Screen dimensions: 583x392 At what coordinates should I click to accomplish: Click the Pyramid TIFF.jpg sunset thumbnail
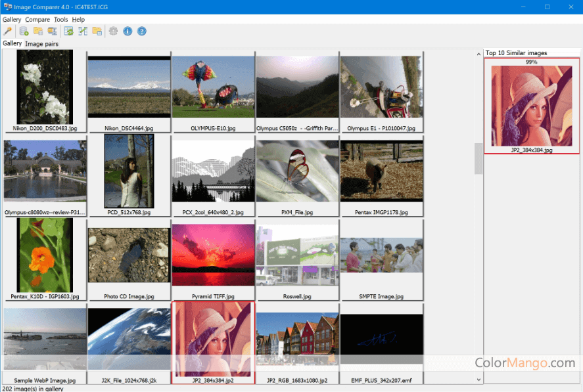click(213, 255)
